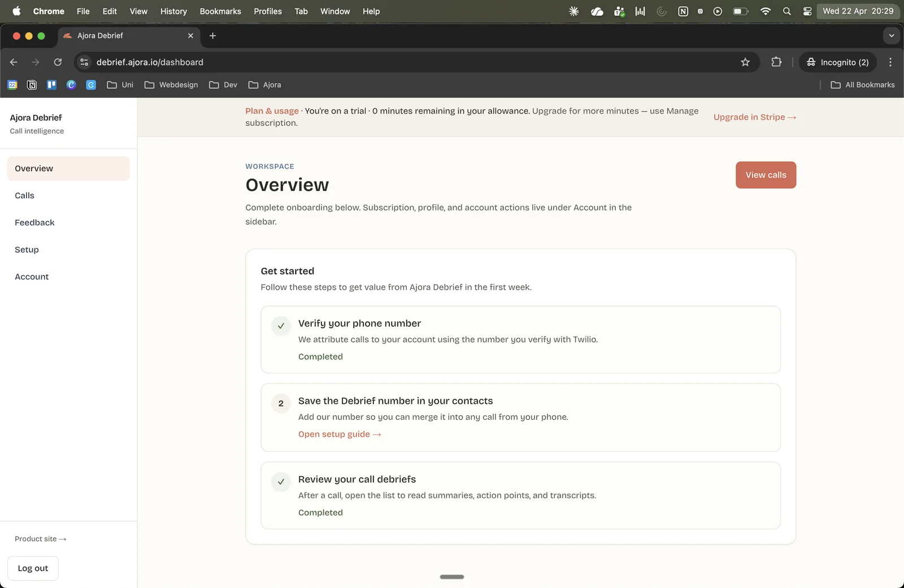Click the Apple menu icon
The width and height of the screenshot is (904, 588).
[x=16, y=11]
